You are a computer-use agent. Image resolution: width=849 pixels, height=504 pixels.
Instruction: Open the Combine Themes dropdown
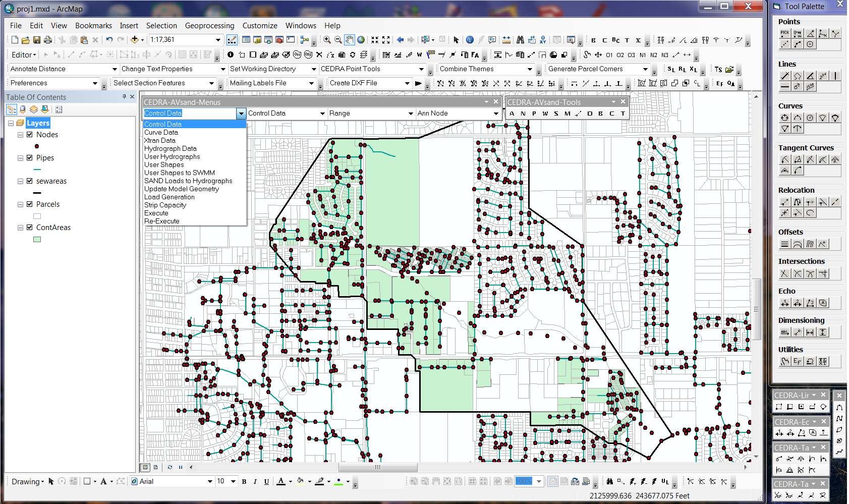click(x=530, y=69)
